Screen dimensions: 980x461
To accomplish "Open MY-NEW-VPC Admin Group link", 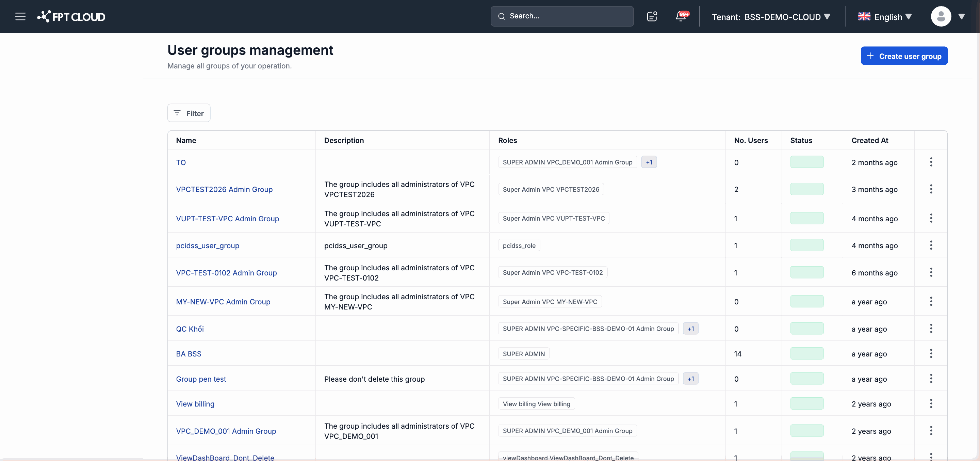I will click(223, 302).
